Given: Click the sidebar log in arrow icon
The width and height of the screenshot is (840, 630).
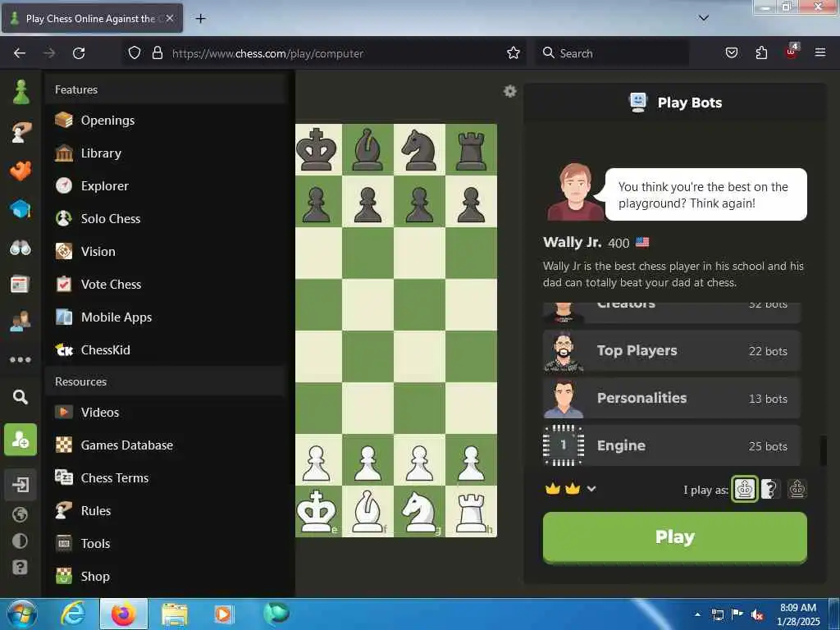Looking at the screenshot, I should pos(21,485).
